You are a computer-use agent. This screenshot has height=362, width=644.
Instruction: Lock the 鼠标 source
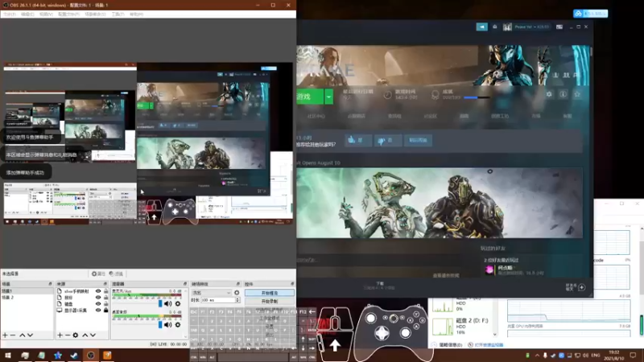(x=106, y=298)
